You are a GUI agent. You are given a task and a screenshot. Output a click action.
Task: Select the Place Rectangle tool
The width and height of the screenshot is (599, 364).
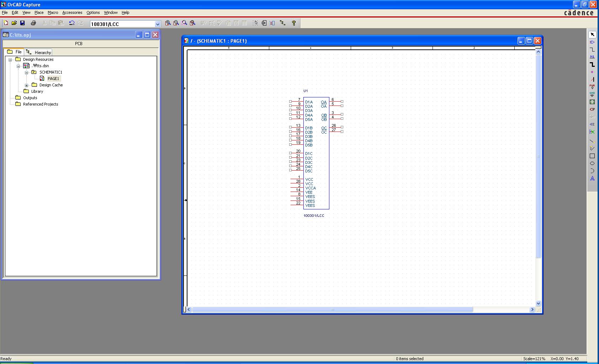(592, 156)
